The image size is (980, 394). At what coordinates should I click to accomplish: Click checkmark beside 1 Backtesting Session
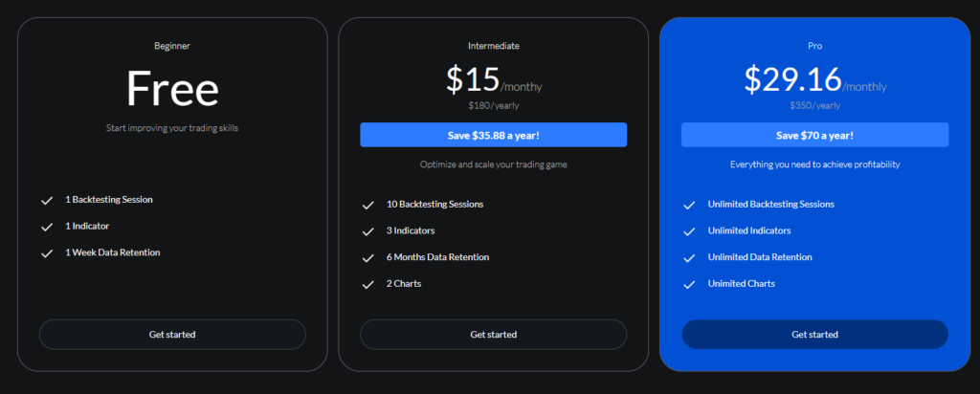pyautogui.click(x=47, y=201)
